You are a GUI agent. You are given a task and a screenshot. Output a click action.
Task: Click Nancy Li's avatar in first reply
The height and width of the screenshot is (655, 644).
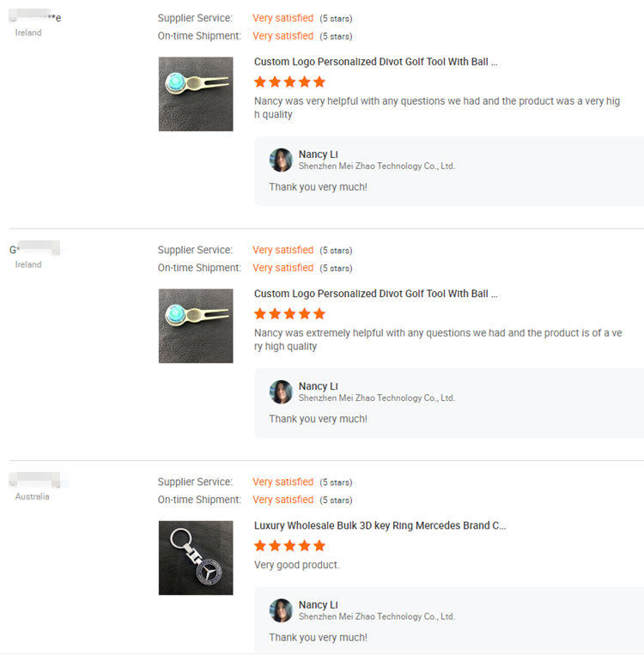281,160
